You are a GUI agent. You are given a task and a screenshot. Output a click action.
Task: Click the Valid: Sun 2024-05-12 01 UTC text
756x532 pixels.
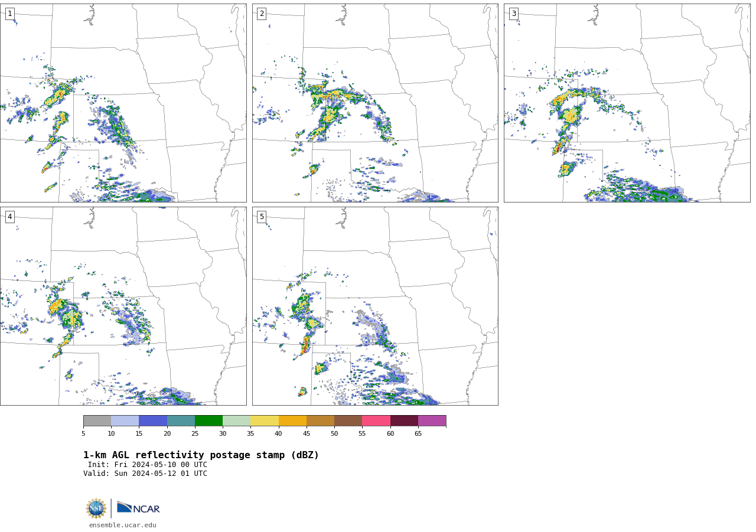point(145,474)
